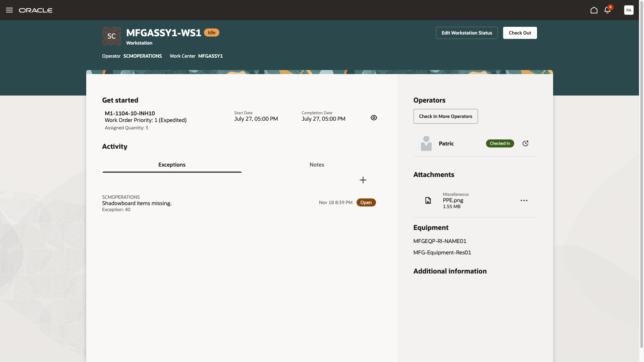Switch to the Notes tab
The image size is (644, 362).
317,165
